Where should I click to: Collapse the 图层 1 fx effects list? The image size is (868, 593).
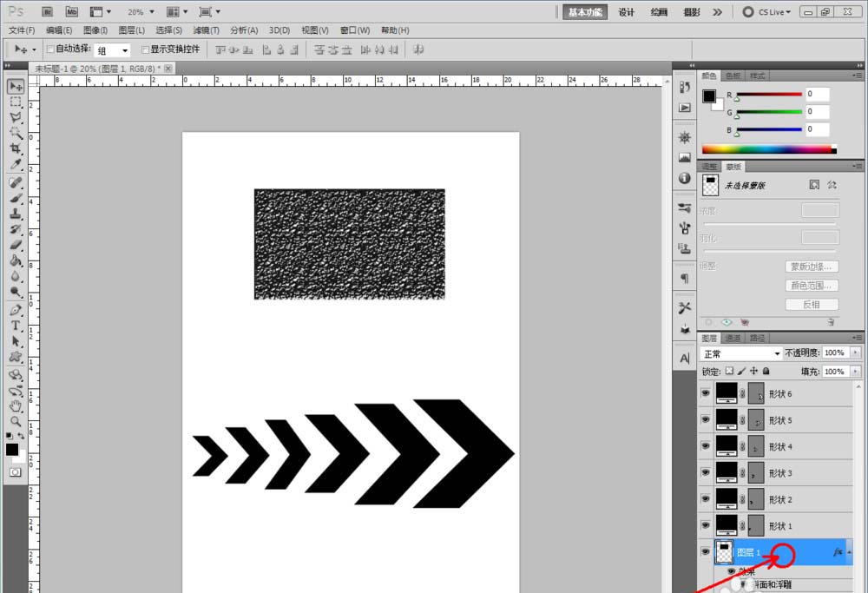[x=850, y=552]
